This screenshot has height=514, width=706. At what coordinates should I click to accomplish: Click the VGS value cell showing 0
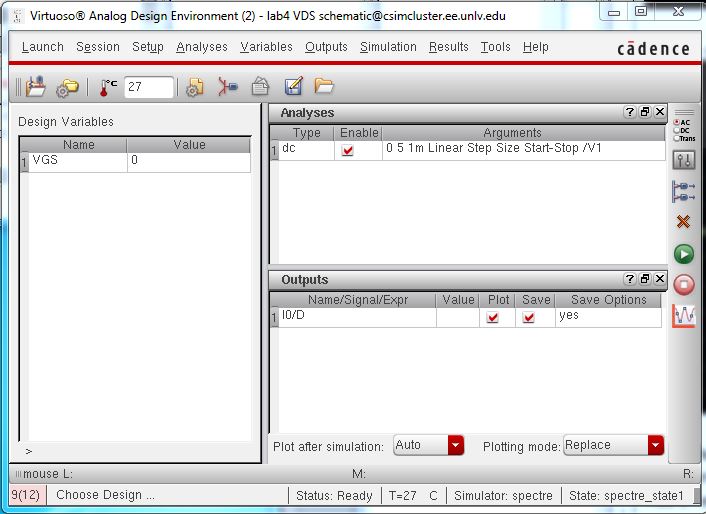(x=189, y=162)
